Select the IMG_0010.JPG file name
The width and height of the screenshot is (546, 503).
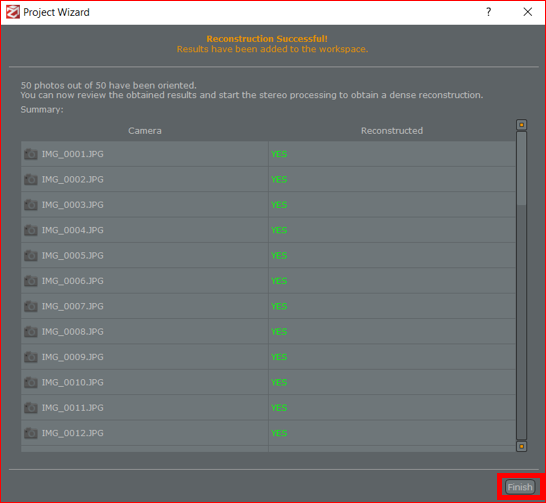[72, 383]
